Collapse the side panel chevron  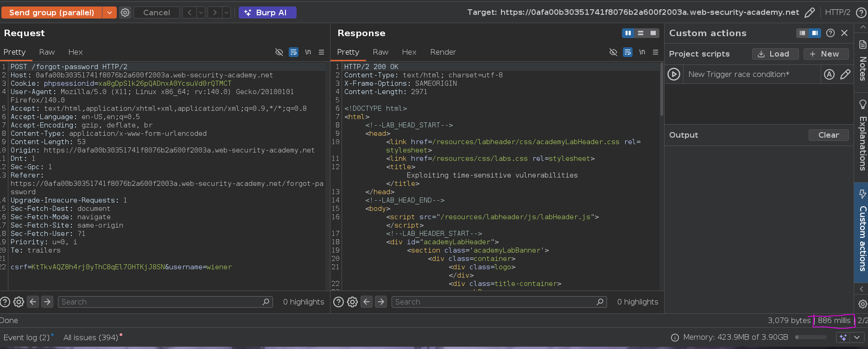point(862,289)
